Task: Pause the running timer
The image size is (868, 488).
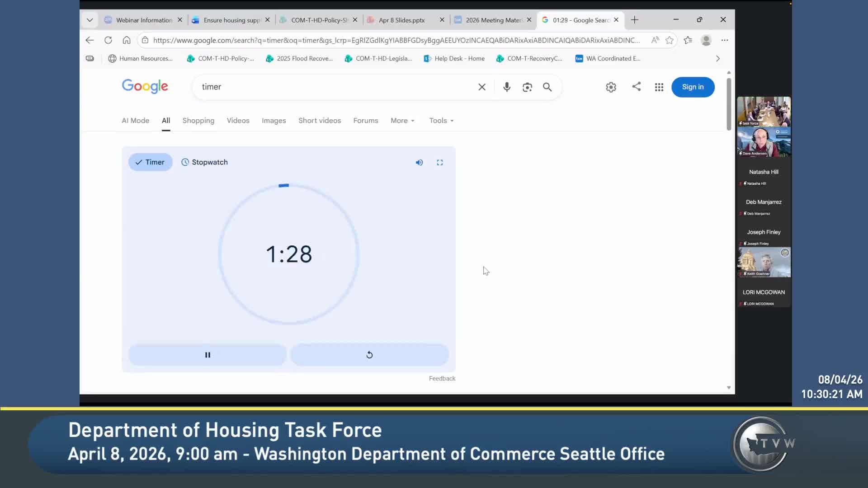Action: point(208,355)
